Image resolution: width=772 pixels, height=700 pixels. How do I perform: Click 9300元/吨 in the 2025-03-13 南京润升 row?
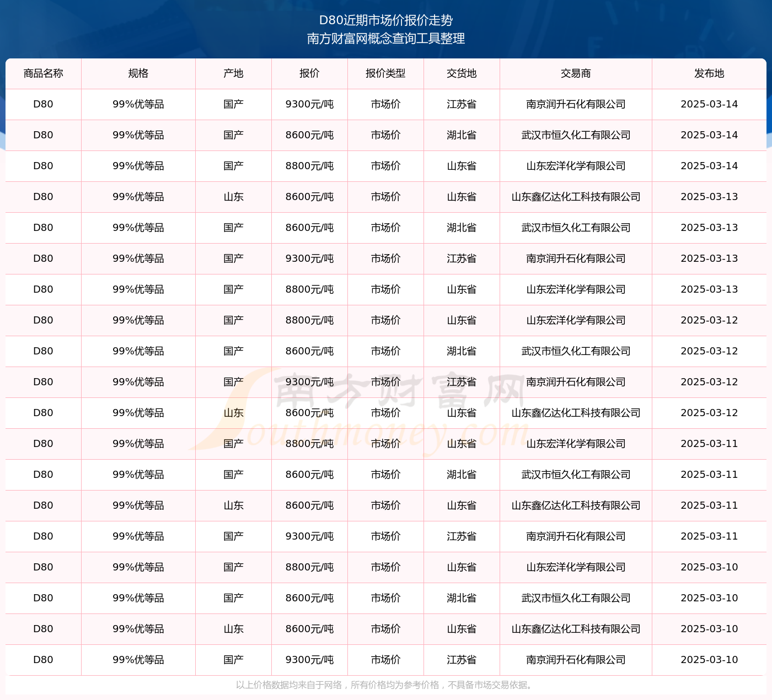(x=309, y=259)
